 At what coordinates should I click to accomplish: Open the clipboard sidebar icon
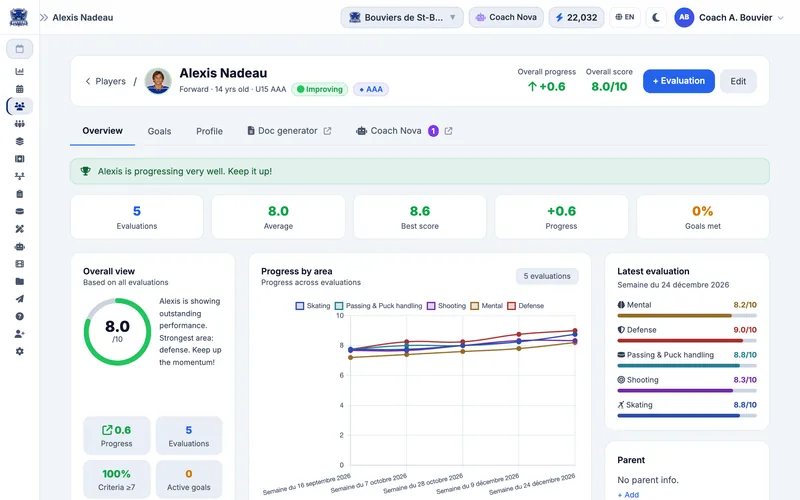19,194
